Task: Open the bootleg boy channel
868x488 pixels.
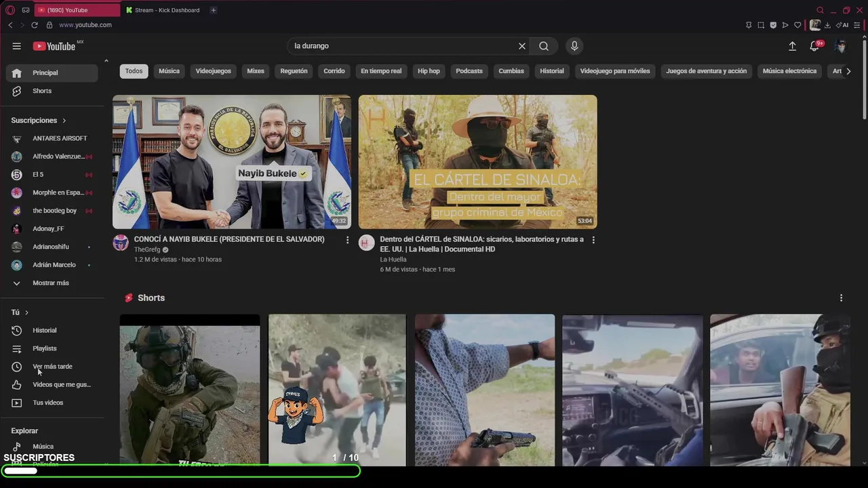Action: point(52,211)
